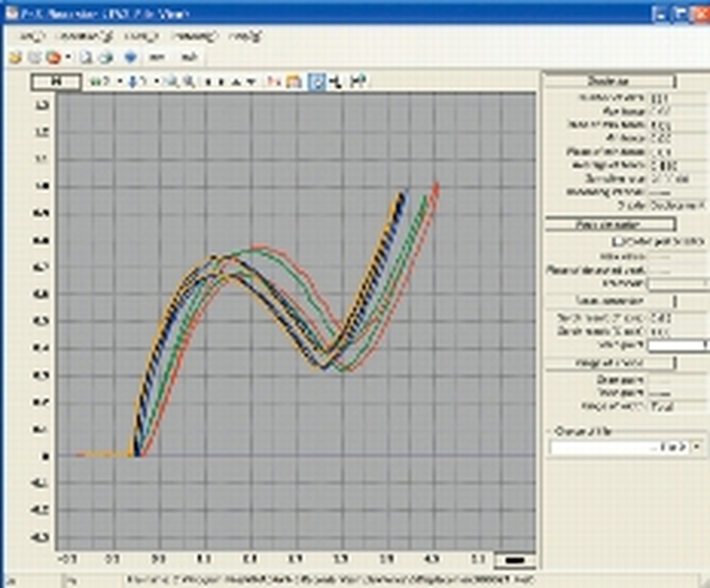The width and height of the screenshot is (710, 588).
Task: Click the header button above the right-panel checkbox
Action: [x=611, y=225]
